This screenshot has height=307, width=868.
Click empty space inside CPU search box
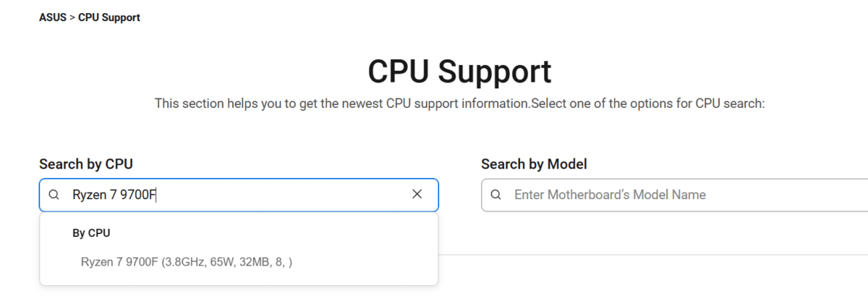point(282,195)
